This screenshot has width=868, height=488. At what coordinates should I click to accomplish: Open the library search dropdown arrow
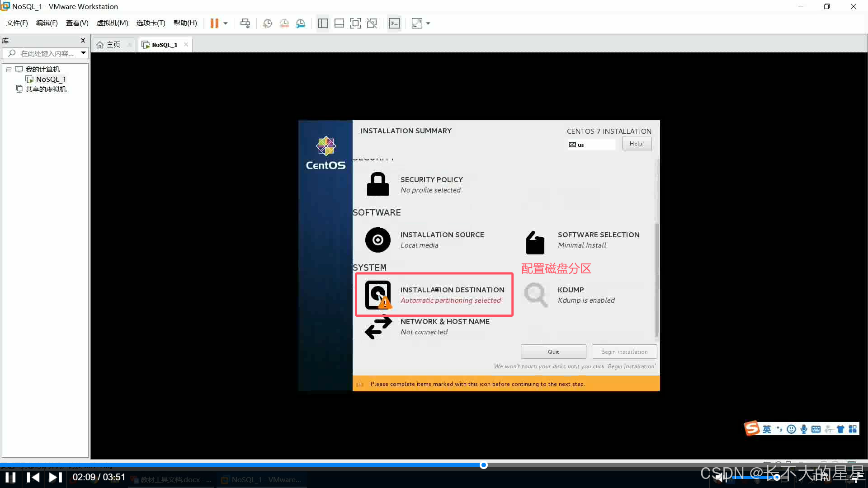click(x=83, y=53)
